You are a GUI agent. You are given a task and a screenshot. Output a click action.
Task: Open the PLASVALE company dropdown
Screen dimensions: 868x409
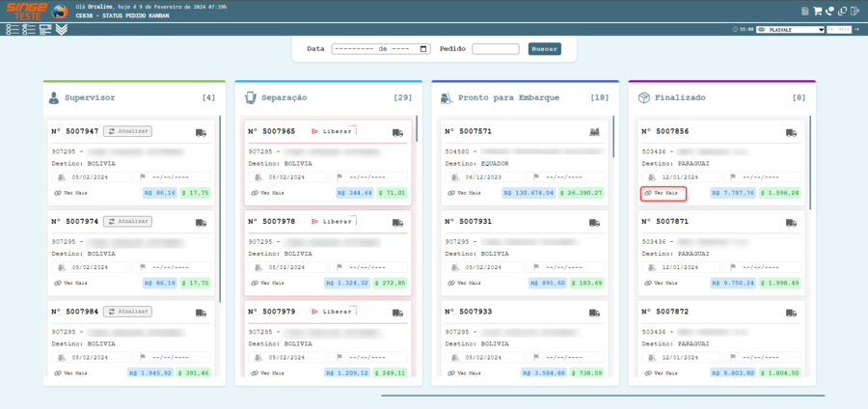pos(790,30)
